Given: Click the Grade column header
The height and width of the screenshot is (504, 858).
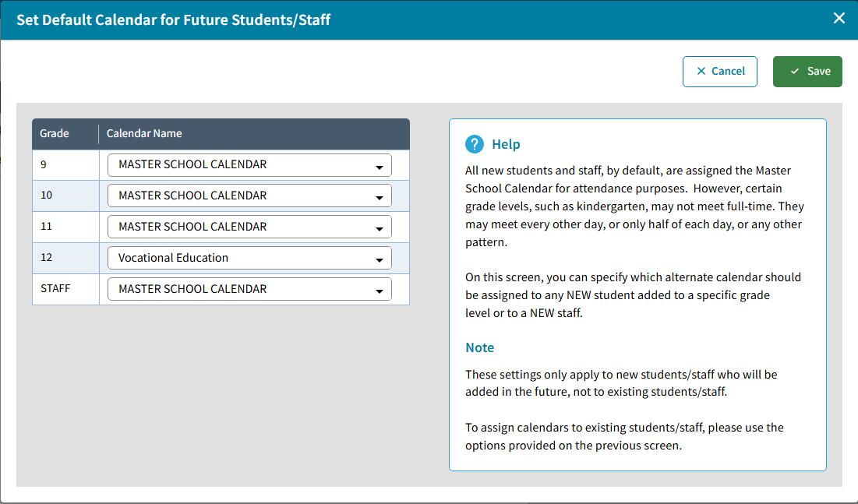Looking at the screenshot, I should click(55, 133).
